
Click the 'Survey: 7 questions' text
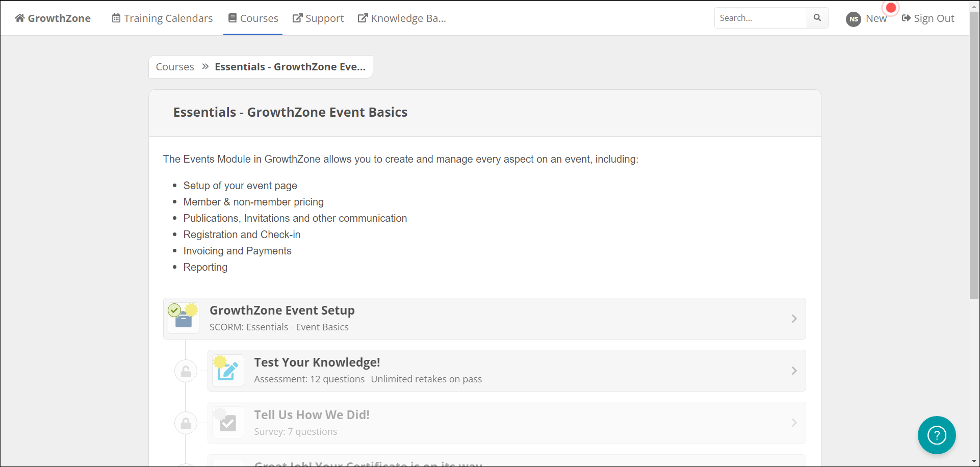[296, 432]
